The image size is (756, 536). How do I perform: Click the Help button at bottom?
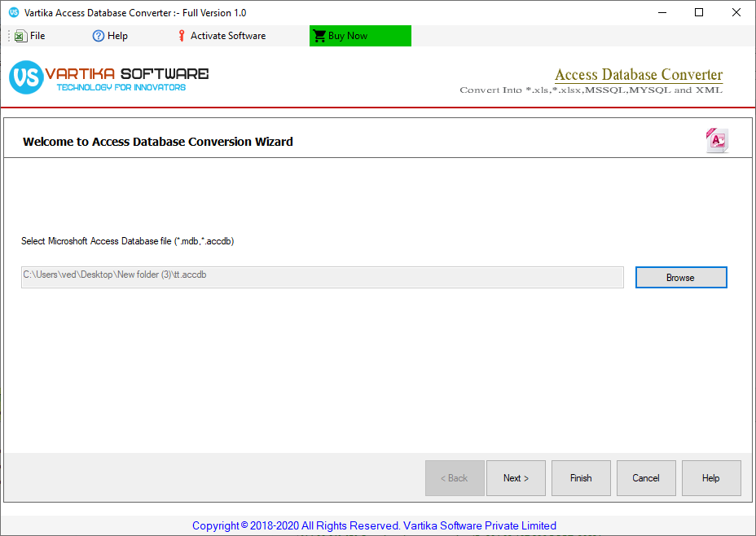(x=711, y=477)
